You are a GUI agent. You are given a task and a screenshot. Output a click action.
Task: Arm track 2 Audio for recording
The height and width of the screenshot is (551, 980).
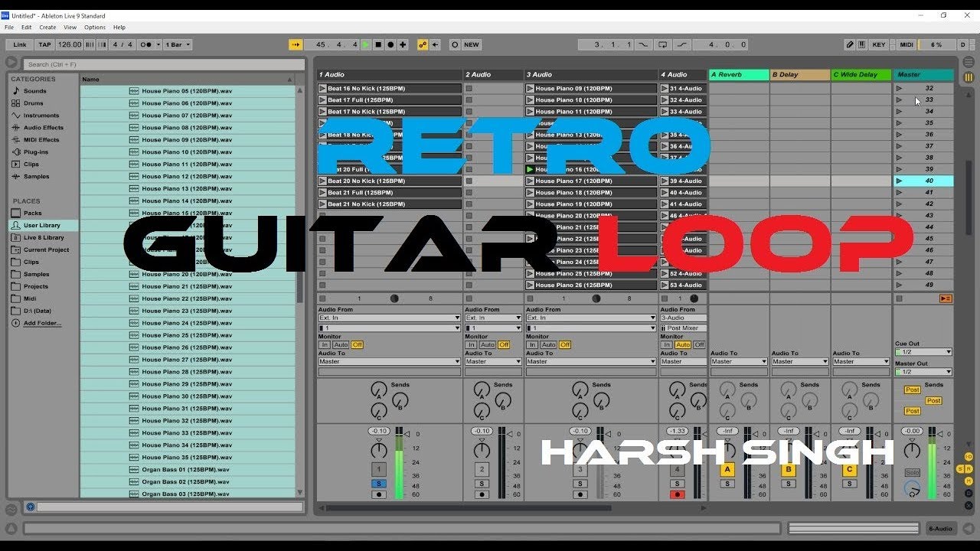(x=482, y=494)
